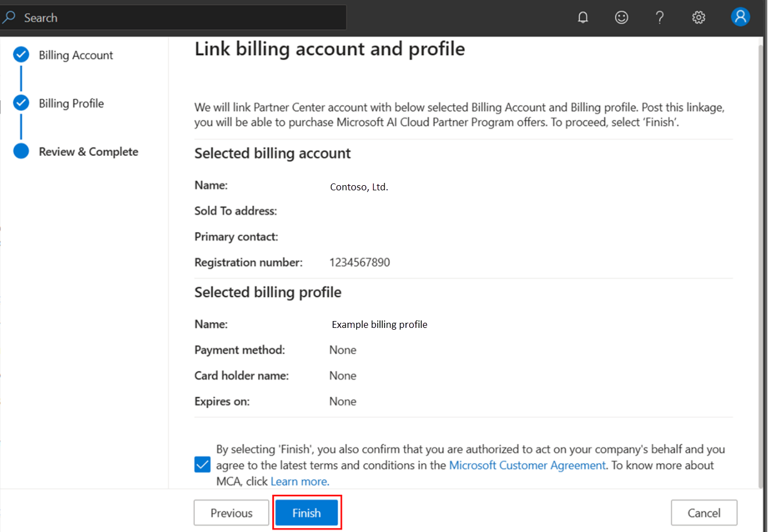Click the user account avatar icon
The width and height of the screenshot is (768, 532).
(740, 17)
